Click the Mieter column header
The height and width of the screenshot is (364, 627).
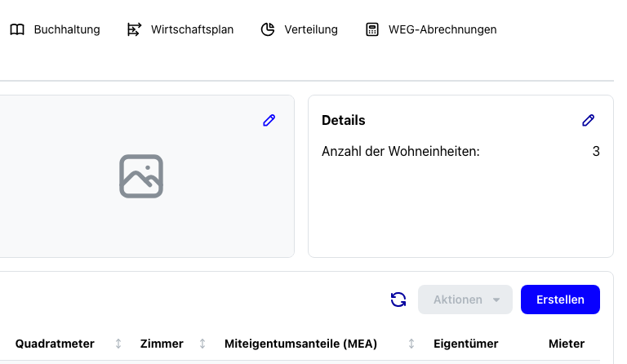pyautogui.click(x=567, y=344)
